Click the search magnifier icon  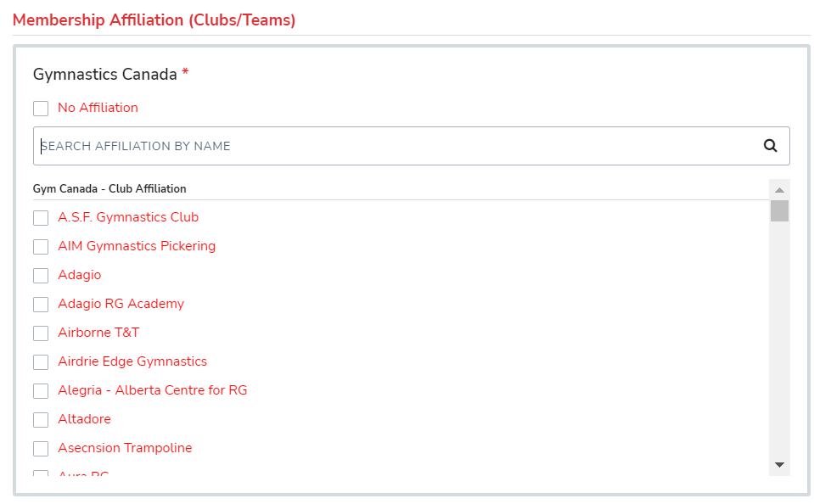click(x=770, y=146)
